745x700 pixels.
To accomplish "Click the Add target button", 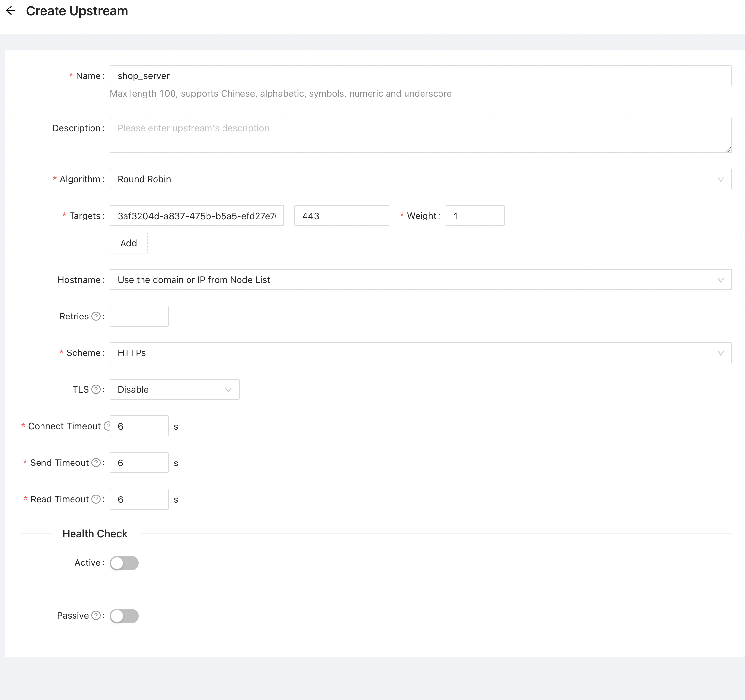I will point(128,243).
